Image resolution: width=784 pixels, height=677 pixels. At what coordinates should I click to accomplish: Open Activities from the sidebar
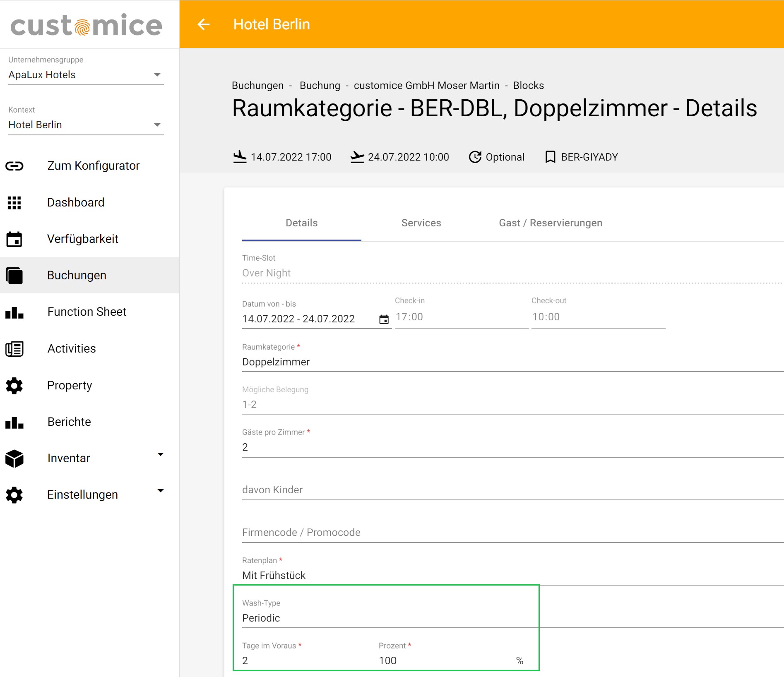click(x=89, y=349)
